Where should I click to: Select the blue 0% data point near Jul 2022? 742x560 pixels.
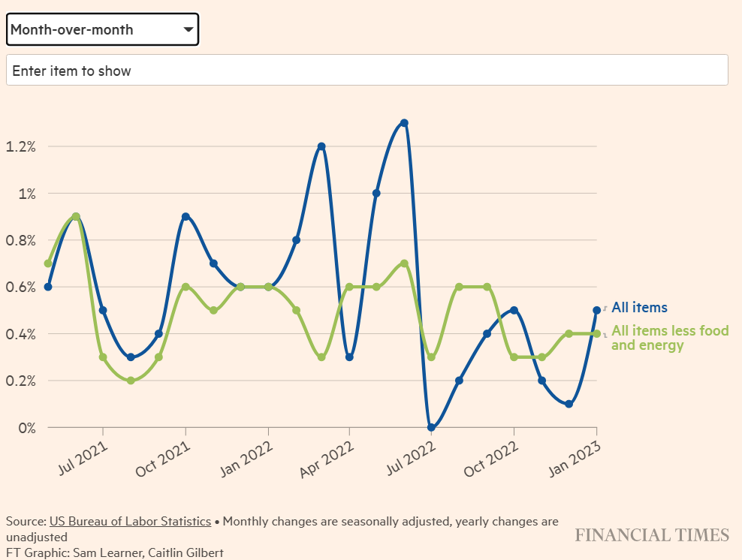[430, 428]
